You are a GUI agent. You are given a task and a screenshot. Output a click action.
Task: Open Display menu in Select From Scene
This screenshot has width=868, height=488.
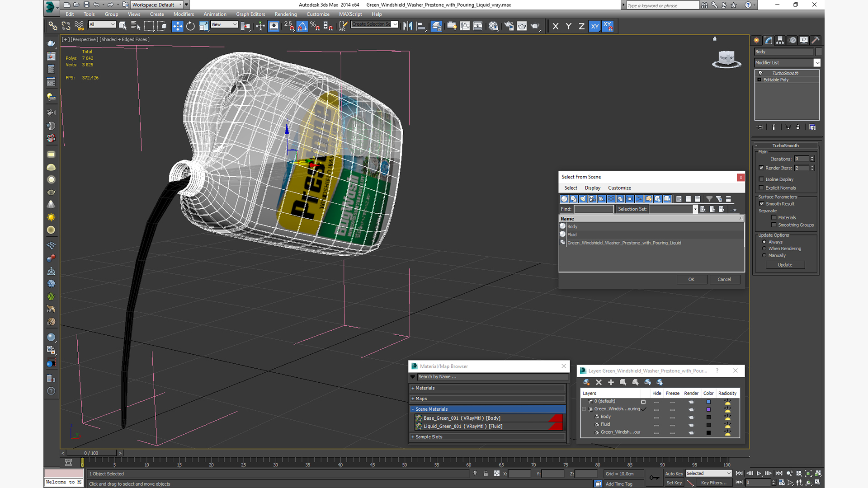point(592,188)
